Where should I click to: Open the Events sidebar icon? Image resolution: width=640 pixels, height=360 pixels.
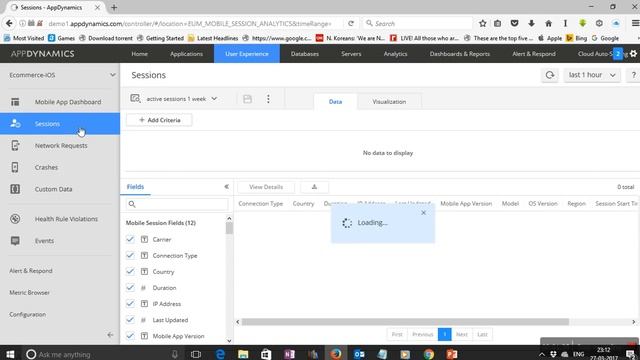point(15,241)
